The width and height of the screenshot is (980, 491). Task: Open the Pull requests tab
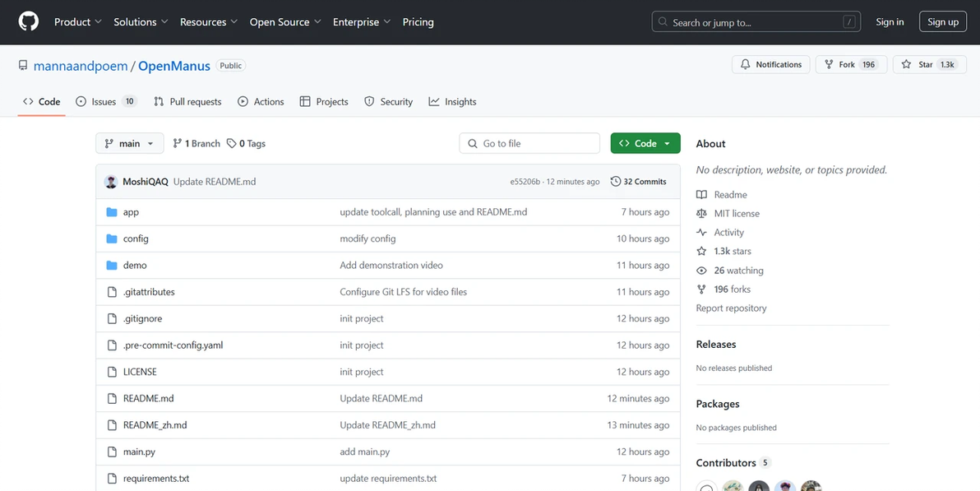click(187, 102)
